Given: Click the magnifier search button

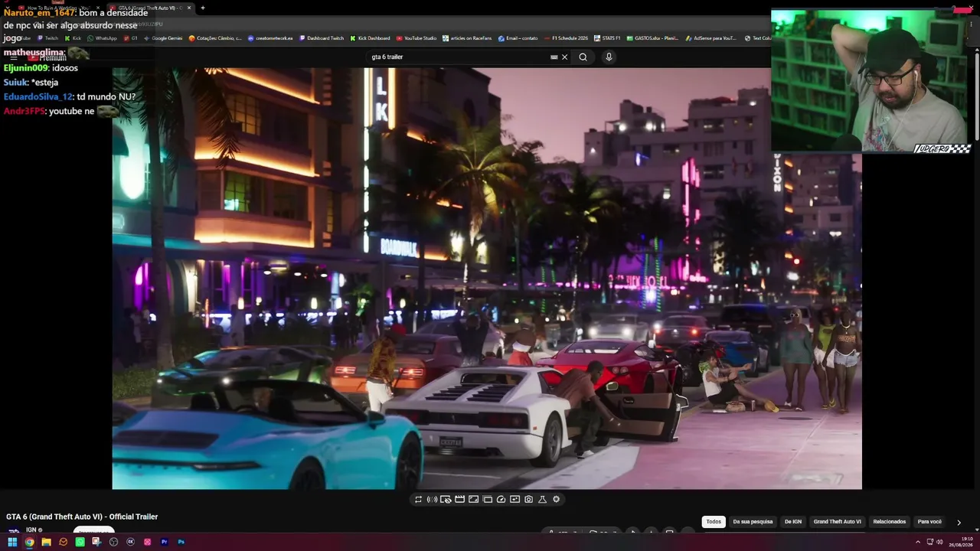Looking at the screenshot, I should pyautogui.click(x=583, y=57).
